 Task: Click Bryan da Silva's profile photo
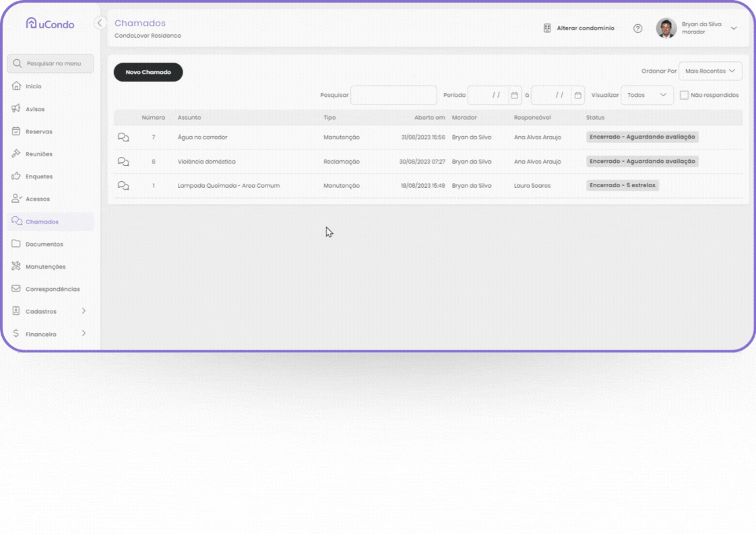(x=666, y=28)
